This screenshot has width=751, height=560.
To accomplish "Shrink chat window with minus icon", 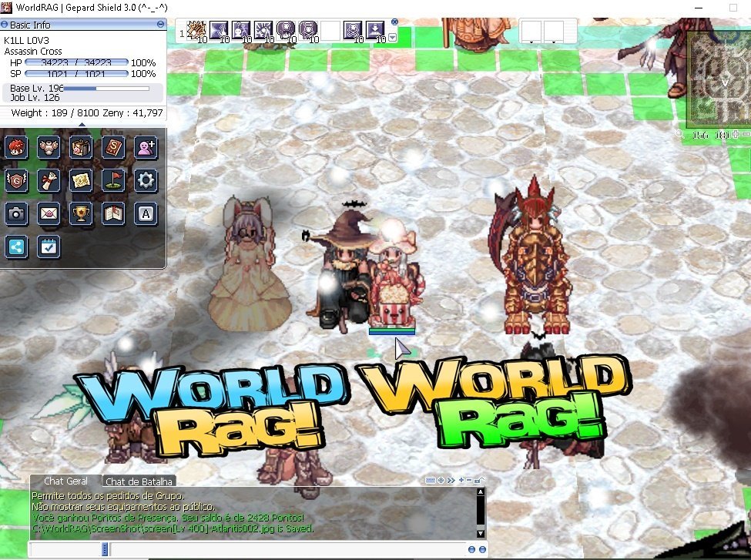I will 469,480.
